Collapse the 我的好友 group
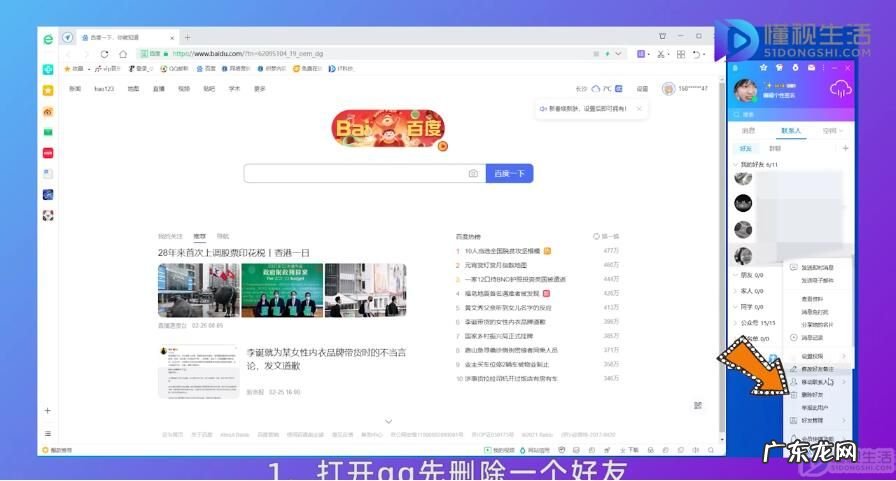The height and width of the screenshot is (481, 896). coord(755,165)
